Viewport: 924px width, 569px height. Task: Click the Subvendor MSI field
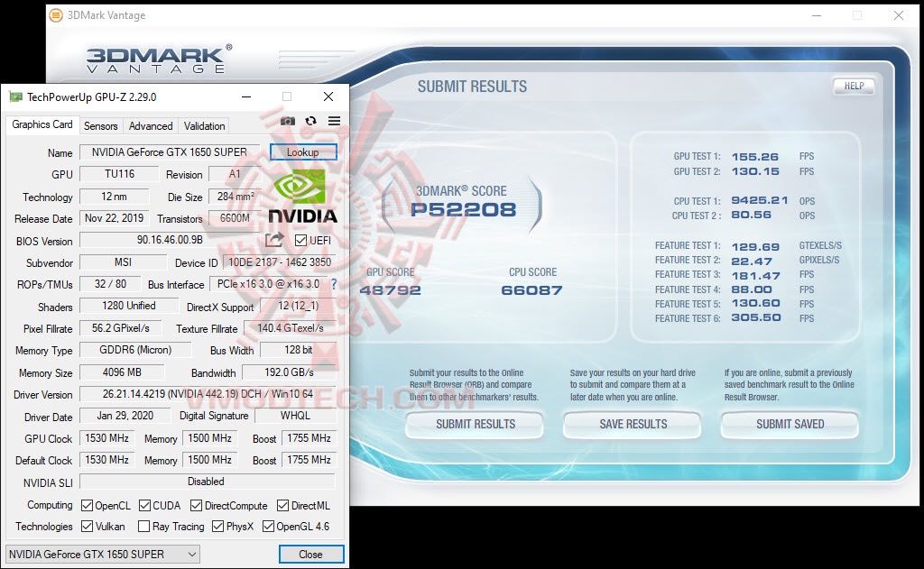(123, 262)
